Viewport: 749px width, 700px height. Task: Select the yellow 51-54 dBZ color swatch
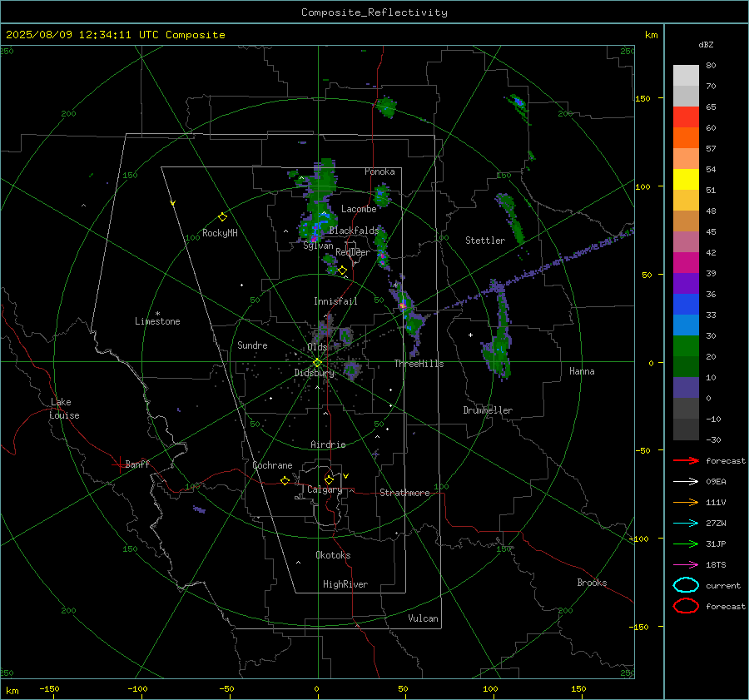tap(686, 180)
